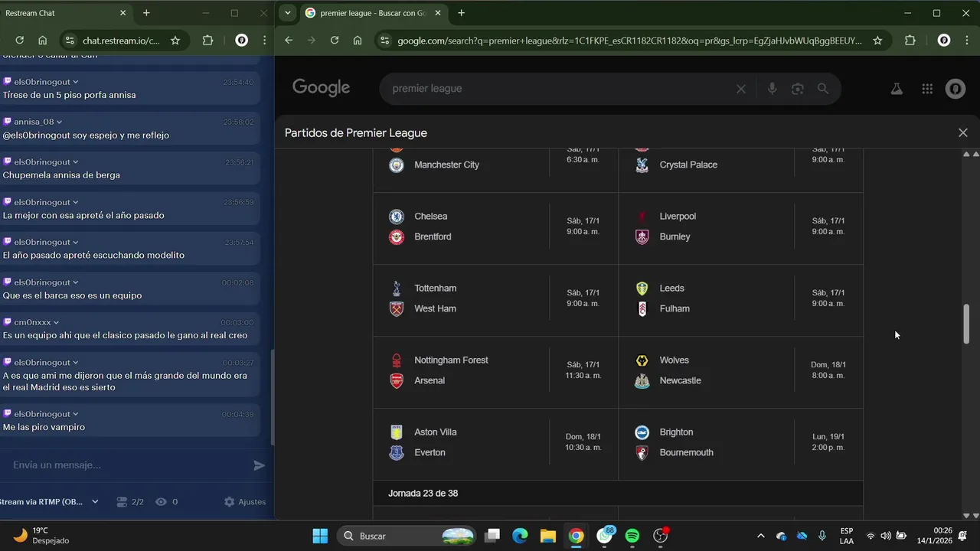Click the 2/2 channels indicator
This screenshot has height=551, width=980.
coord(129,502)
